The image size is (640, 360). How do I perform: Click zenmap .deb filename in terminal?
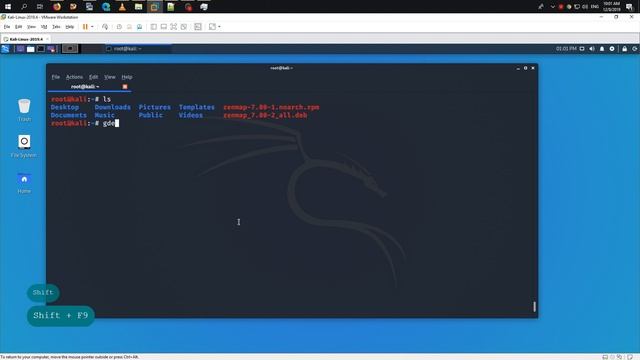(x=265, y=115)
